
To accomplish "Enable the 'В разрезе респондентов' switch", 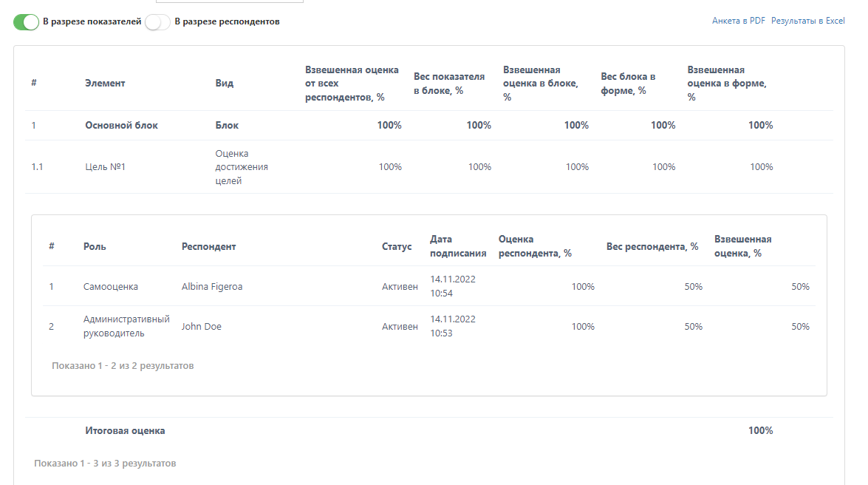I will pos(157,21).
